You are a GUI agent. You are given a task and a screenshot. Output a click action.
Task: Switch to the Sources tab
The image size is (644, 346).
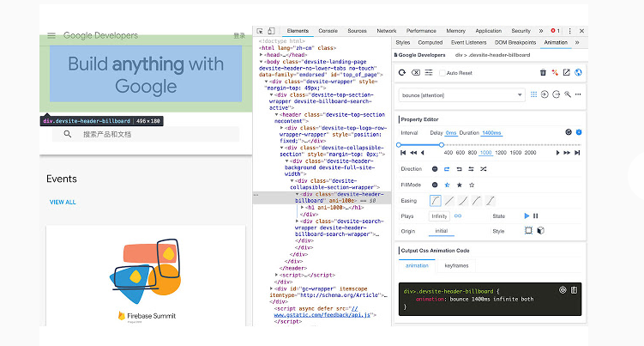[357, 31]
